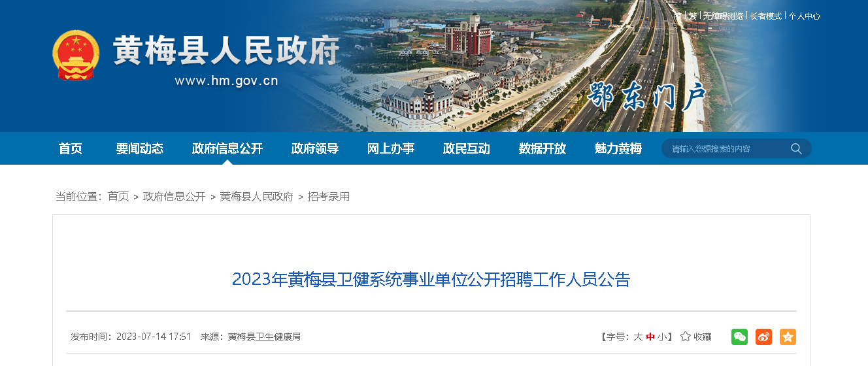
Task: Open the 网上办事 nav menu
Action: [391, 148]
